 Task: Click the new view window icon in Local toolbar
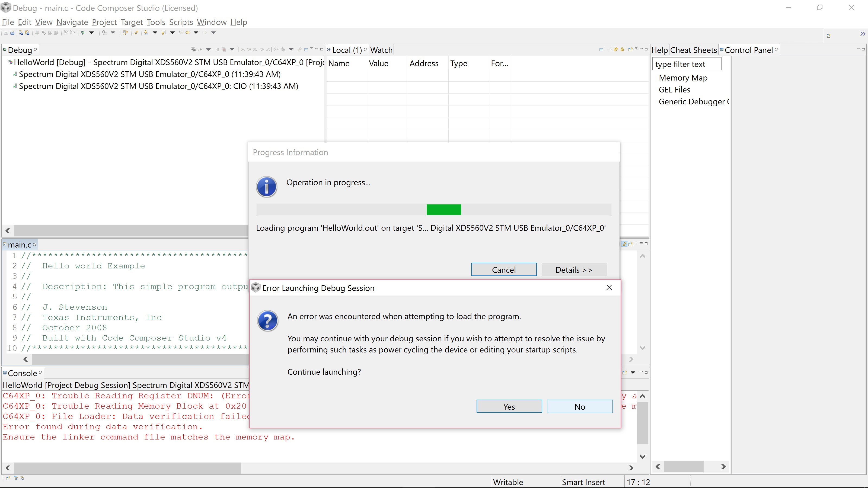tap(630, 50)
